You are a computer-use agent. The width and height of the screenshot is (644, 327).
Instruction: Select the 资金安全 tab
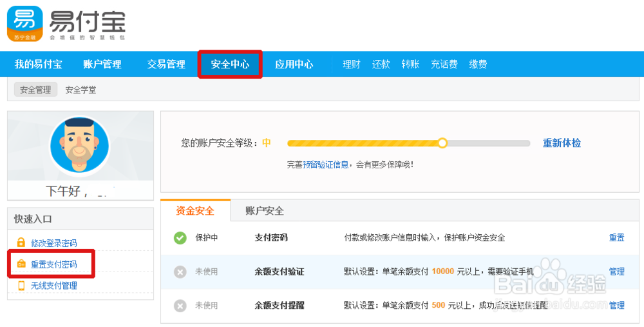point(195,211)
